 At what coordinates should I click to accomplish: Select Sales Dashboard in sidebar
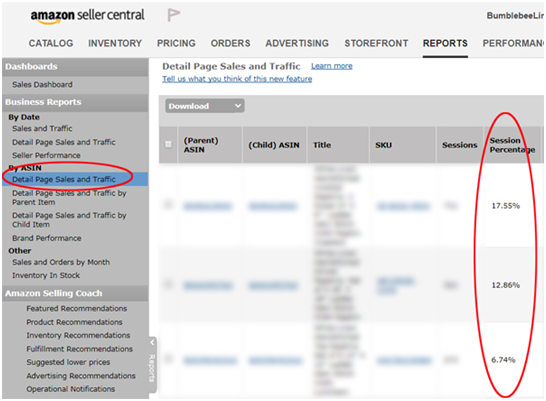click(x=42, y=85)
